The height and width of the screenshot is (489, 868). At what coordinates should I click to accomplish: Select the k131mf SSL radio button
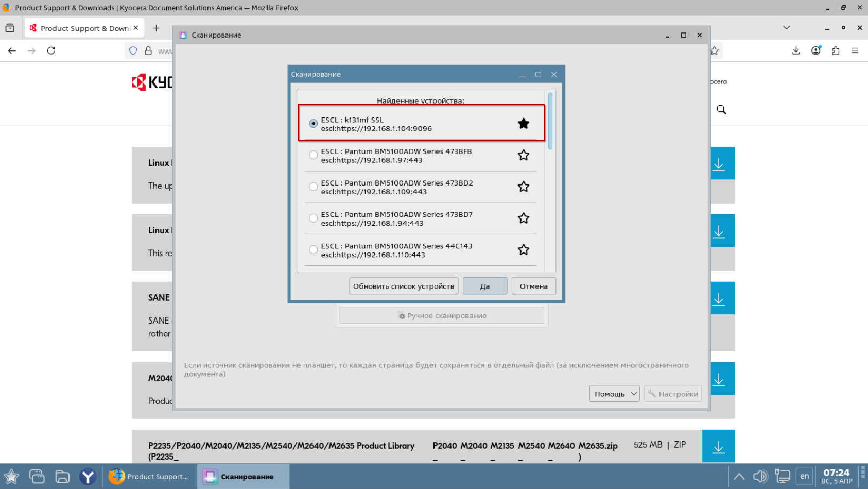coord(313,124)
